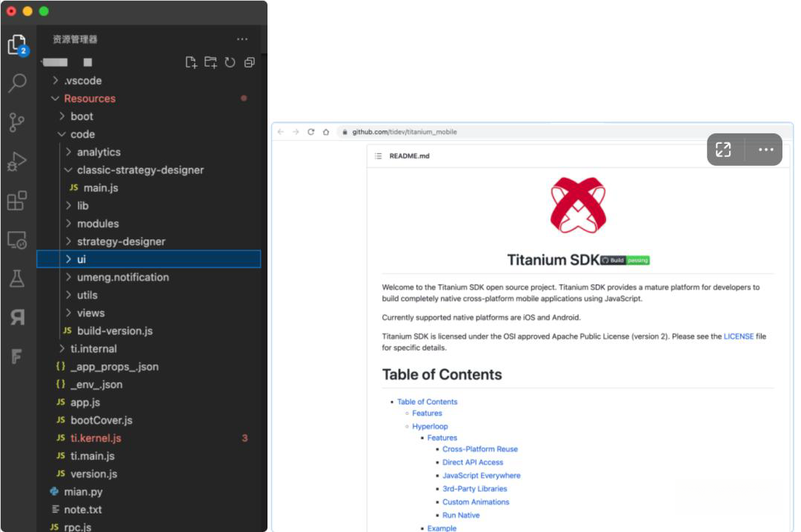Click the Hyperloop link
Screen dimensions: 801x532
tap(430, 426)
